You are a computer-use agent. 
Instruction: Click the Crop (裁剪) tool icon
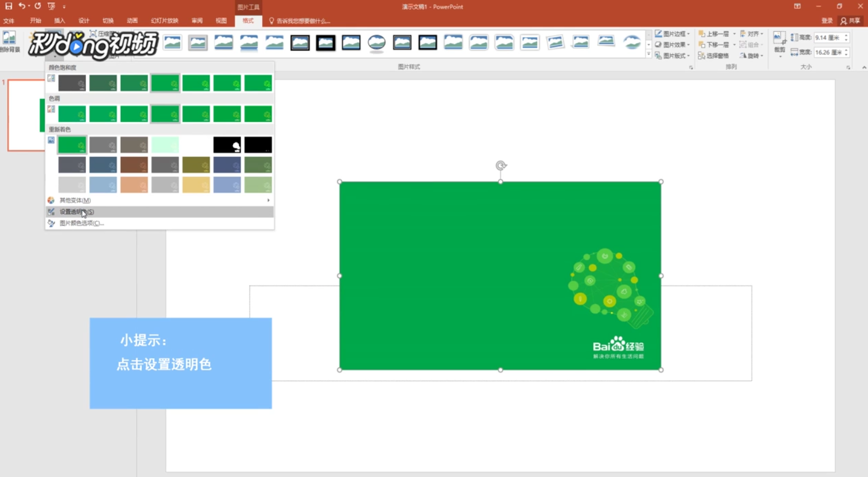[x=779, y=39]
